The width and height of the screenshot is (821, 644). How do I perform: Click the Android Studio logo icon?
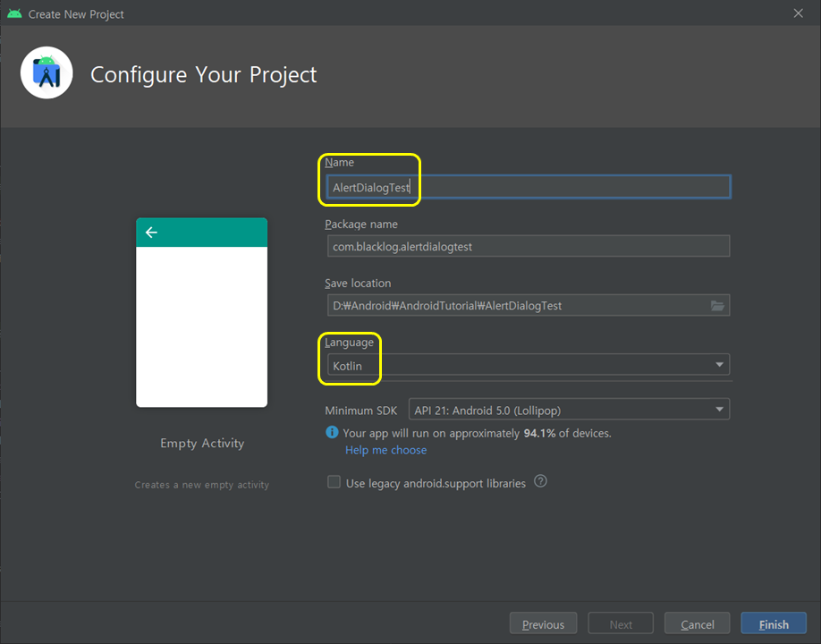(47, 72)
